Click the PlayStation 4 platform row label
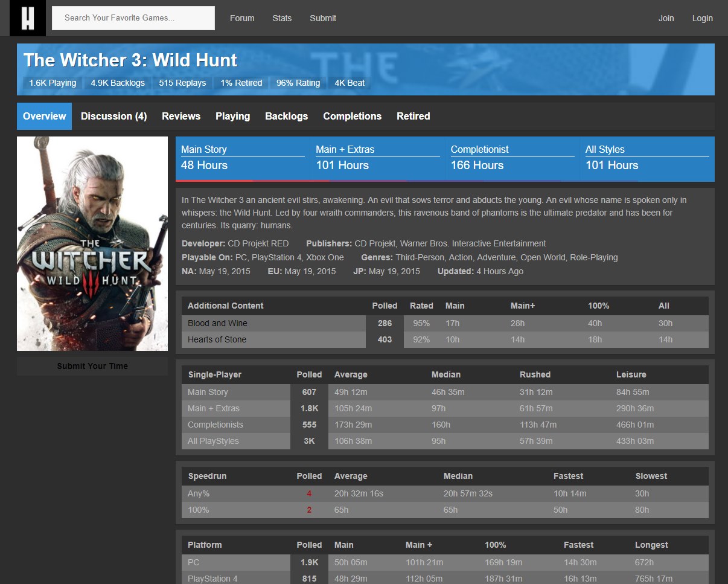728x584 pixels. (x=212, y=579)
